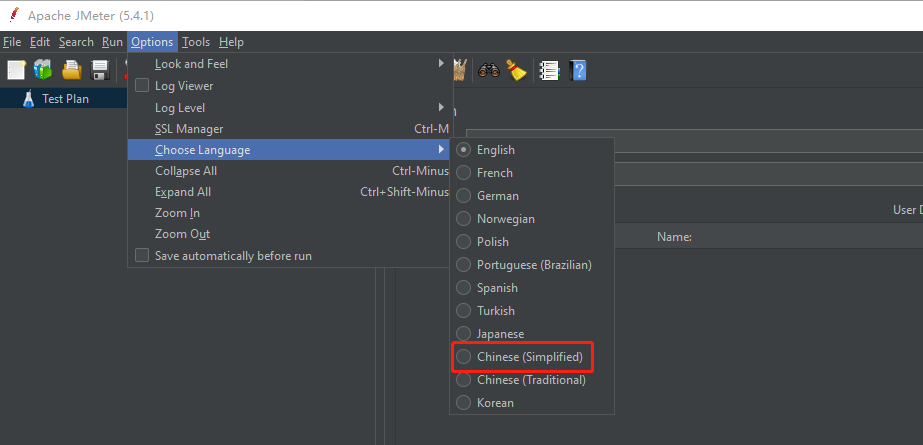Click Collapse All menu entry

point(290,171)
